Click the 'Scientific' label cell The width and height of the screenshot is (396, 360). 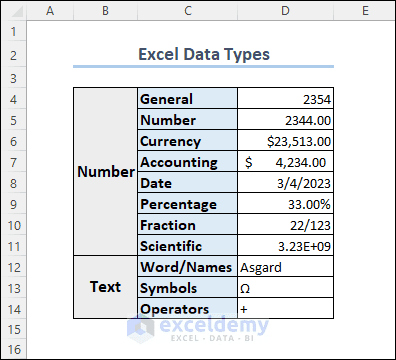click(x=188, y=246)
